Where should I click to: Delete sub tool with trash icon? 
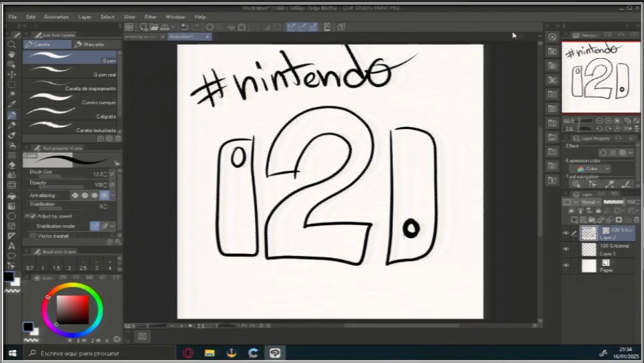pyautogui.click(x=118, y=139)
